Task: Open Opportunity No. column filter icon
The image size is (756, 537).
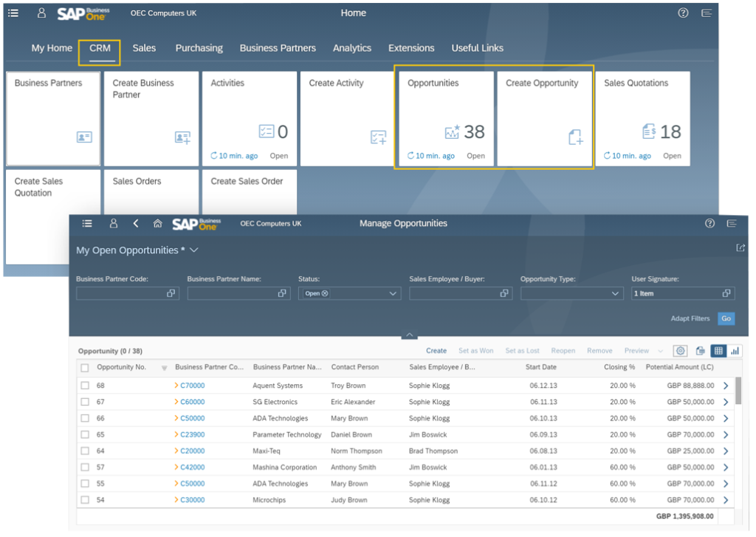Action: tap(165, 368)
